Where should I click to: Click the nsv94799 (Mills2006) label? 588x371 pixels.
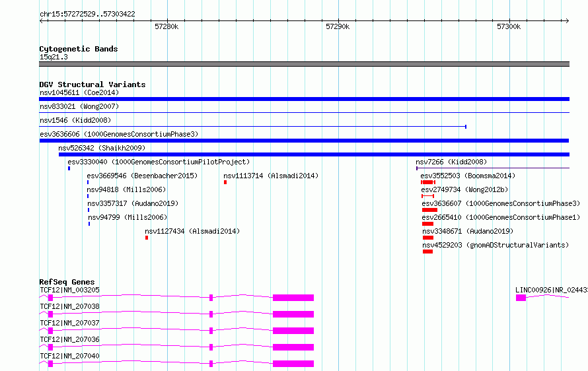tap(128, 217)
